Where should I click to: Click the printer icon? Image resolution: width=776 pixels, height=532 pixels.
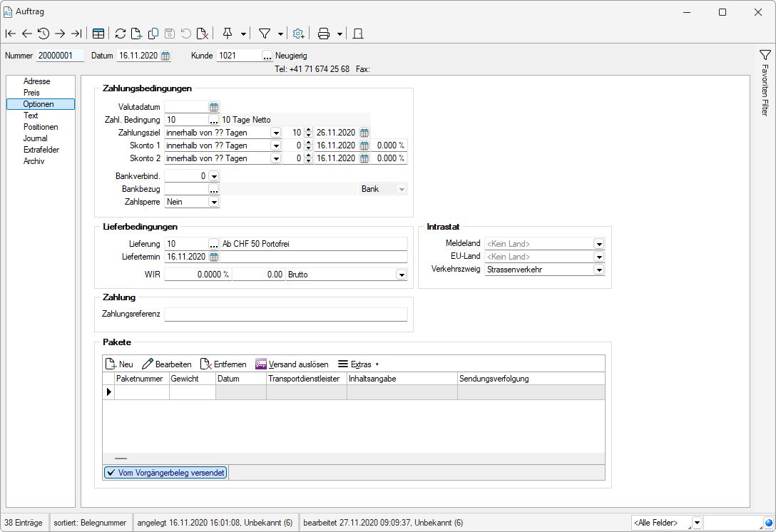coord(324,34)
